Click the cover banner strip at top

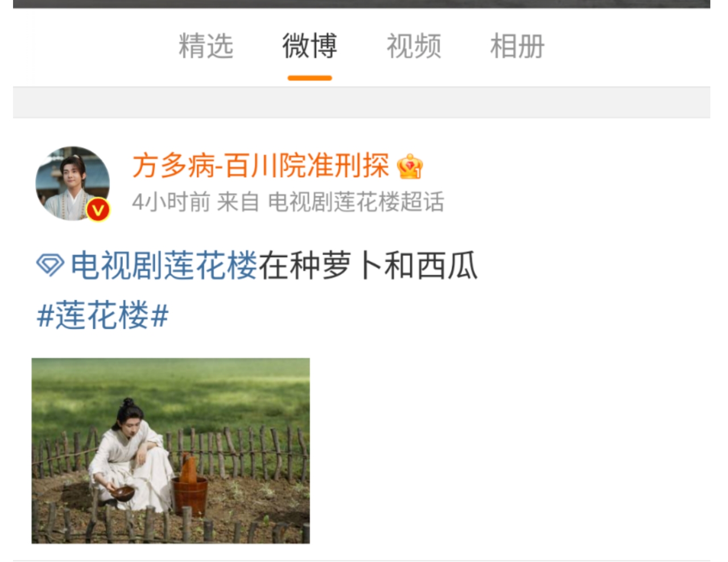(x=362, y=3)
